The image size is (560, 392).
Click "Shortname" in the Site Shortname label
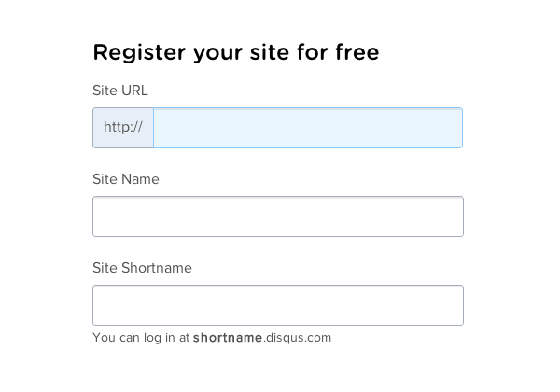[x=157, y=268]
